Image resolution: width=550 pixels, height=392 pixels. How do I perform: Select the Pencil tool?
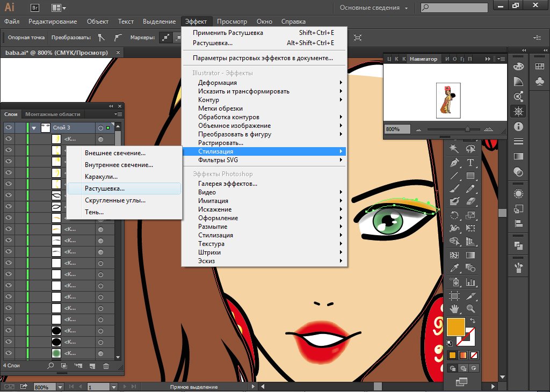(471, 188)
